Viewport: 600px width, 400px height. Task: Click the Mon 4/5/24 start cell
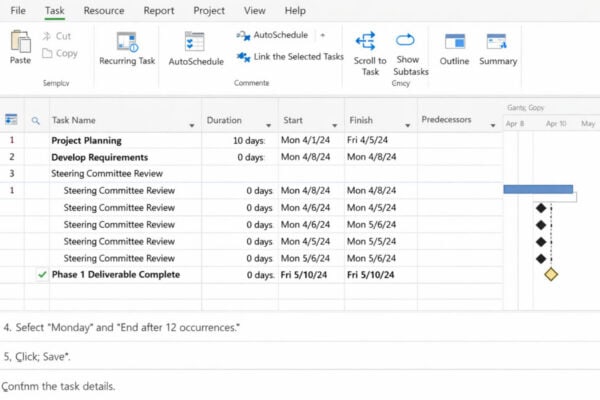coord(311,242)
